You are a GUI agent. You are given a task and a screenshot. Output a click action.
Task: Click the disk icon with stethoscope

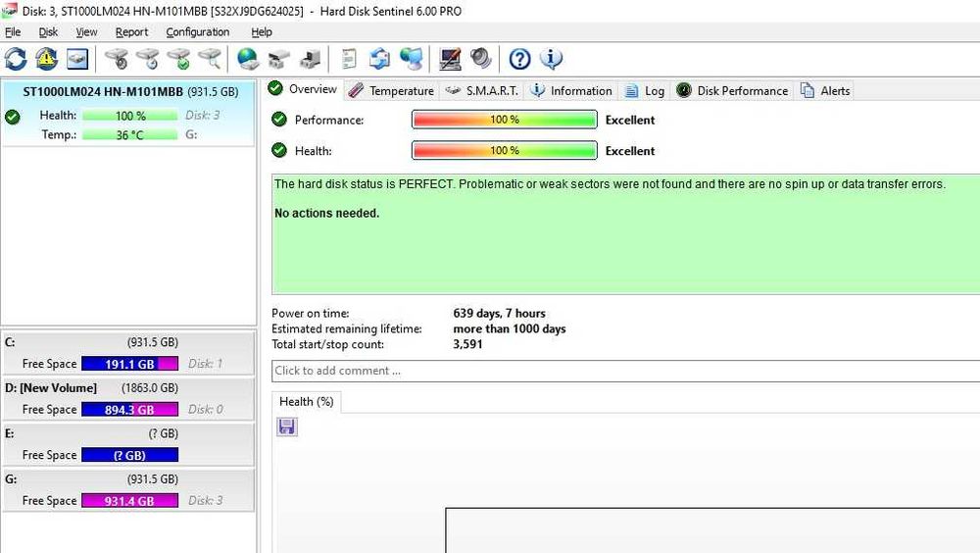tap(117, 59)
